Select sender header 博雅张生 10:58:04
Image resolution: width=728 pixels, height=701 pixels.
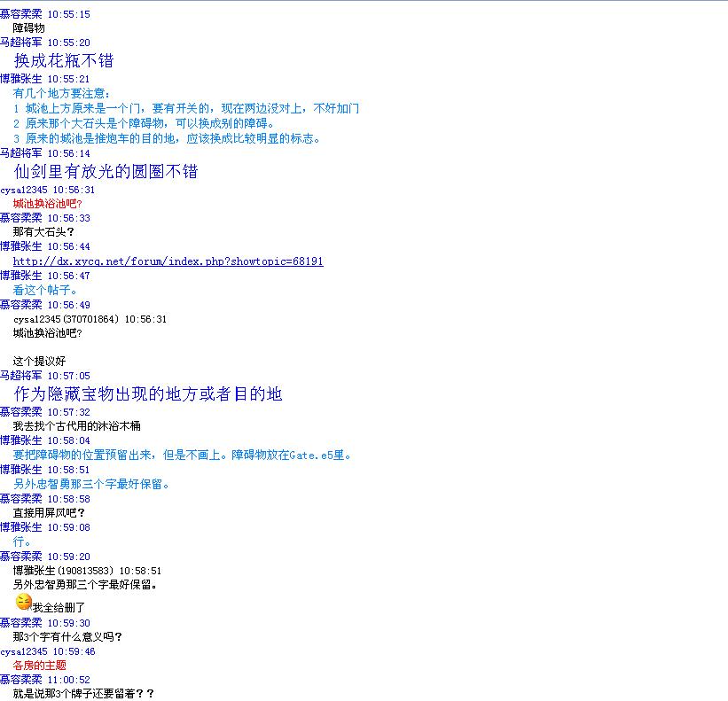click(x=45, y=440)
